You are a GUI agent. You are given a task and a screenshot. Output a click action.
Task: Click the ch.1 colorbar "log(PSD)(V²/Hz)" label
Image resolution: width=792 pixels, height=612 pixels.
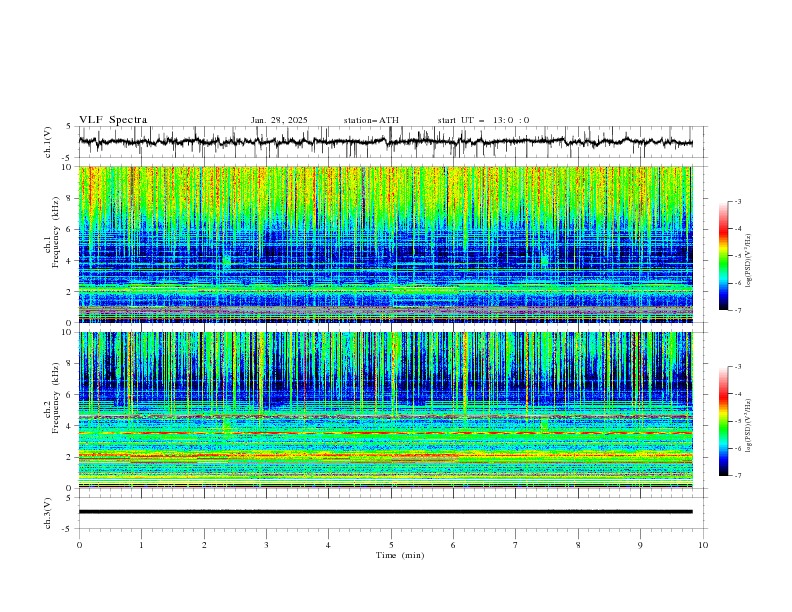pos(748,261)
